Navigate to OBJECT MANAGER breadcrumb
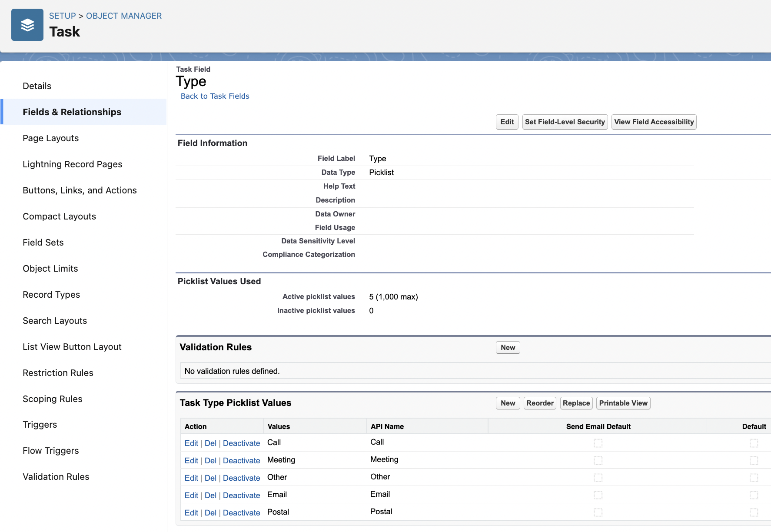 (124, 16)
